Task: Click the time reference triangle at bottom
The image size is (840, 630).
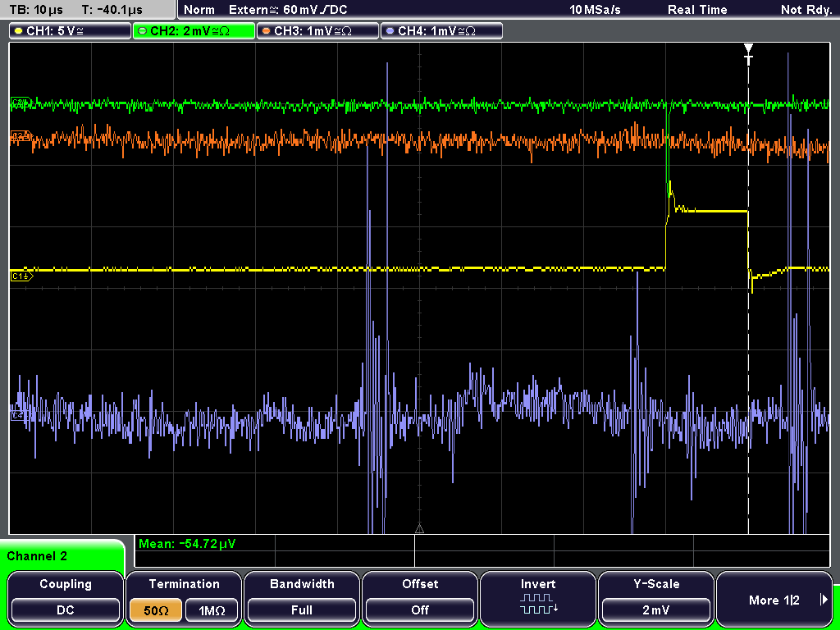Action: coord(419,529)
